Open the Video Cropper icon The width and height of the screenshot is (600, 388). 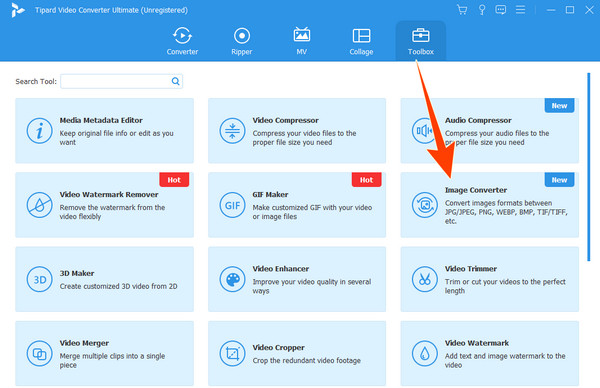(x=232, y=354)
